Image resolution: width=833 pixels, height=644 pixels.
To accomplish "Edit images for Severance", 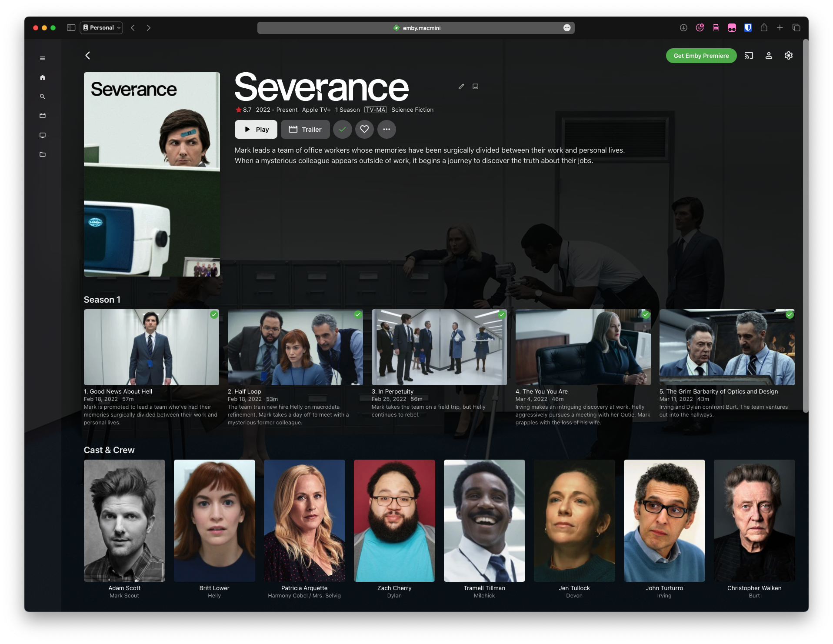I will (476, 87).
